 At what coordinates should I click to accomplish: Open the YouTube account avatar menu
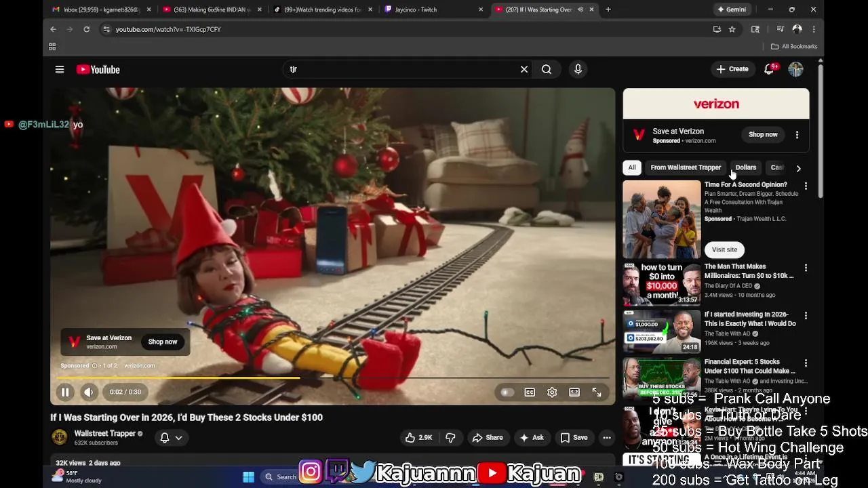(796, 69)
